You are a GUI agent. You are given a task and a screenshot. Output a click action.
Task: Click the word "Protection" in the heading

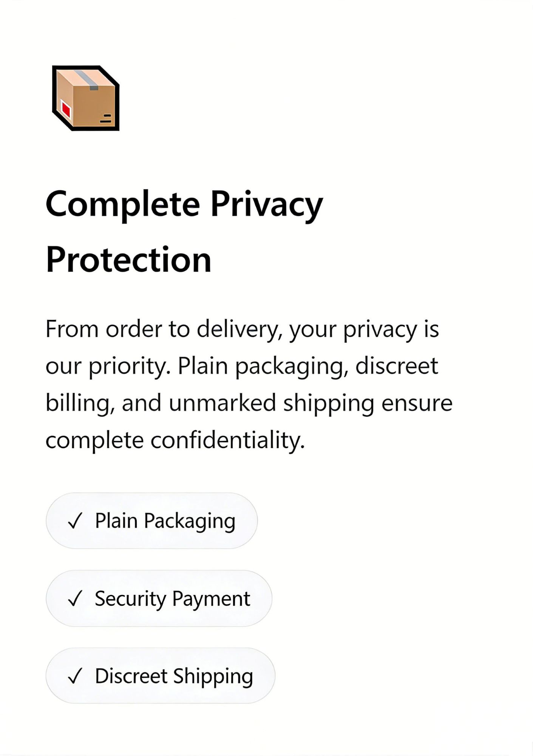coord(128,260)
